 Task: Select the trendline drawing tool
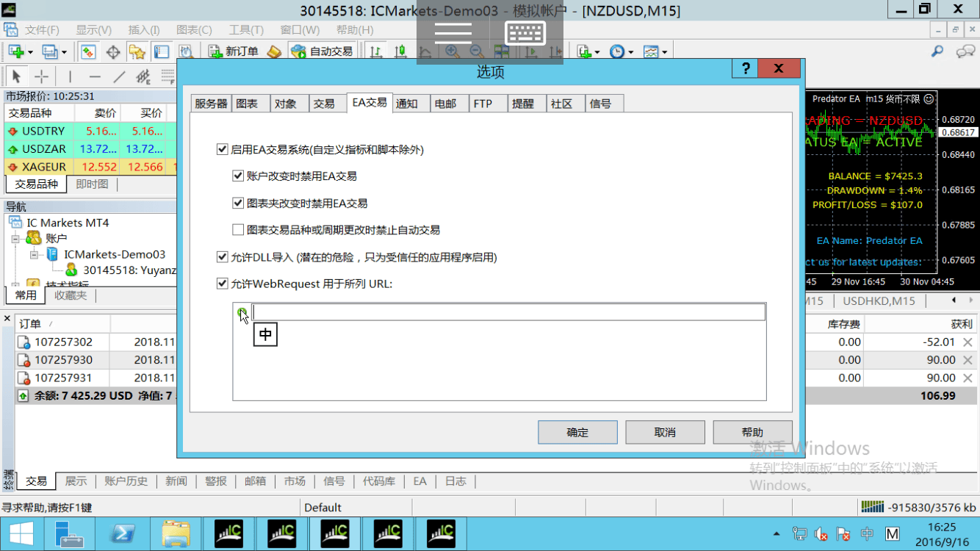click(119, 76)
